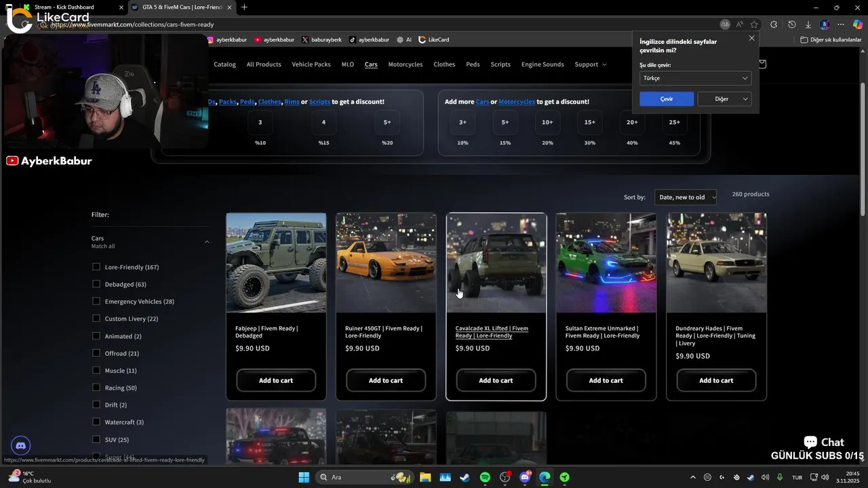Click the Windows taskbar search box
The height and width of the screenshot is (488, 868).
(365, 477)
